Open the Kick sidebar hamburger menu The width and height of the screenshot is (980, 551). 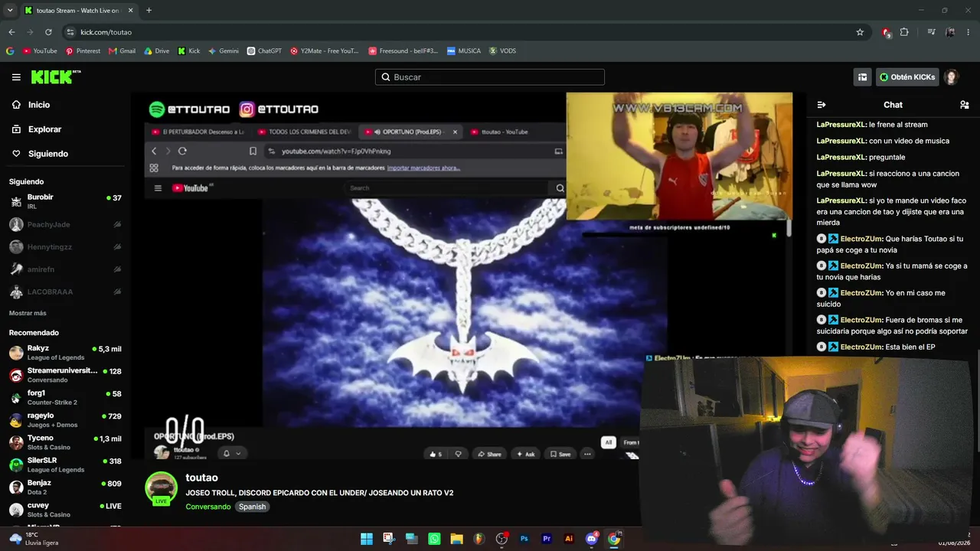[16, 77]
